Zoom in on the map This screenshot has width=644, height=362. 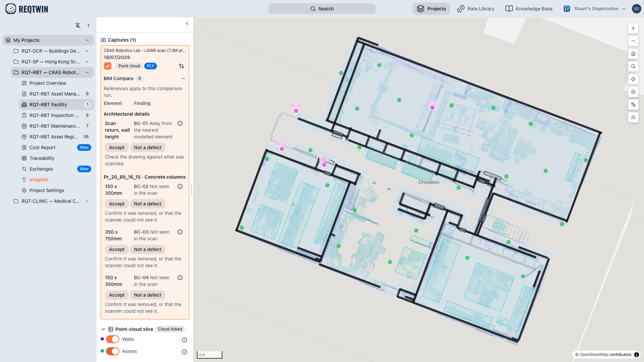pyautogui.click(x=633, y=28)
